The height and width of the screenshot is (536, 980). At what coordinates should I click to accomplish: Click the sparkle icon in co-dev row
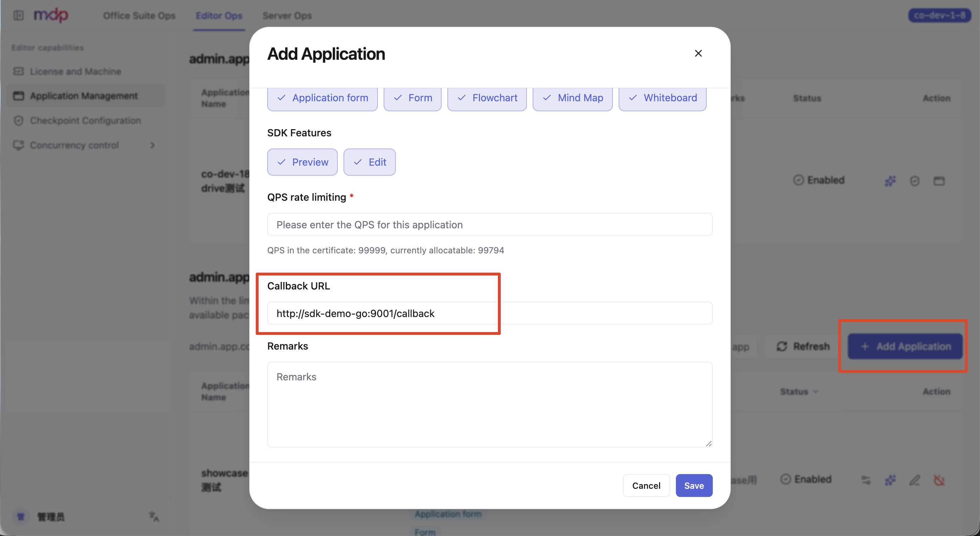[890, 181]
